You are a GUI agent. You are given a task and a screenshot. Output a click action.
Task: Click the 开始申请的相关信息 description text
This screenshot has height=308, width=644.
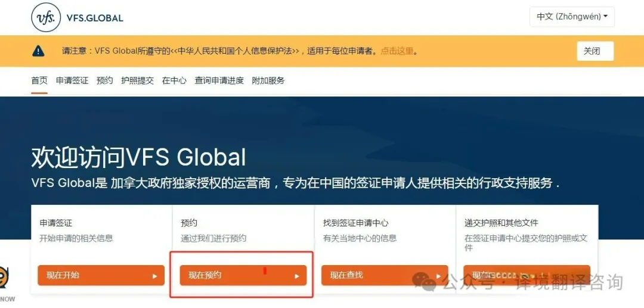coord(76,238)
